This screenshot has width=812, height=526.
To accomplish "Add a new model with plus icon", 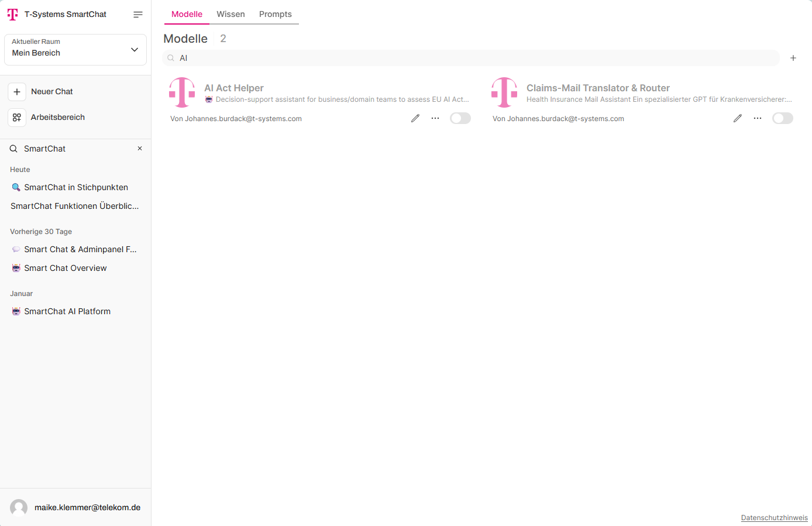I will 793,58.
